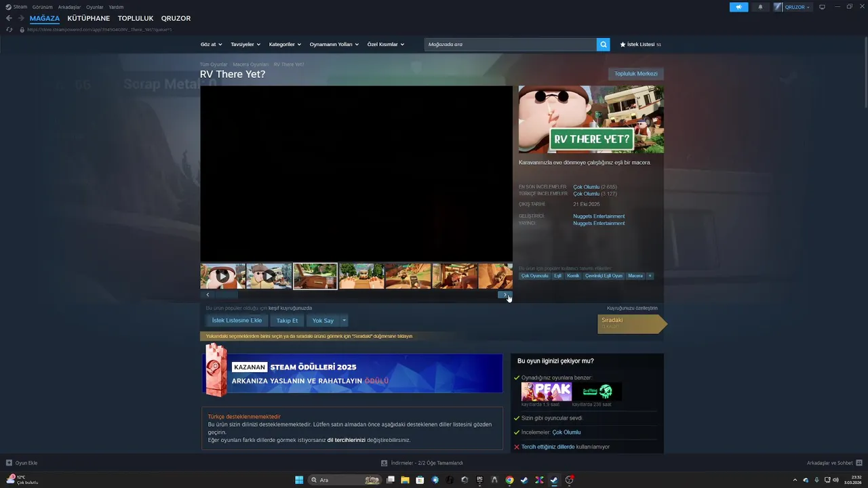Select the fourth screenshot thumbnail

click(361, 276)
